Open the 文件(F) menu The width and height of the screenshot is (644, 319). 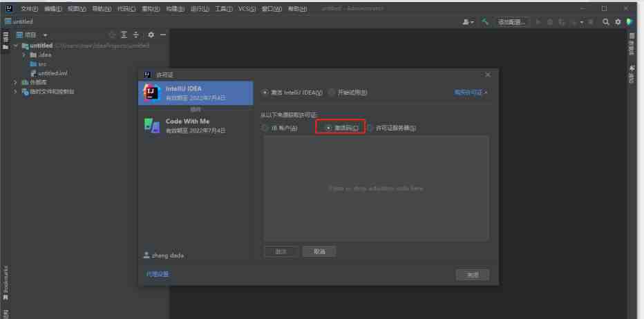[29, 8]
